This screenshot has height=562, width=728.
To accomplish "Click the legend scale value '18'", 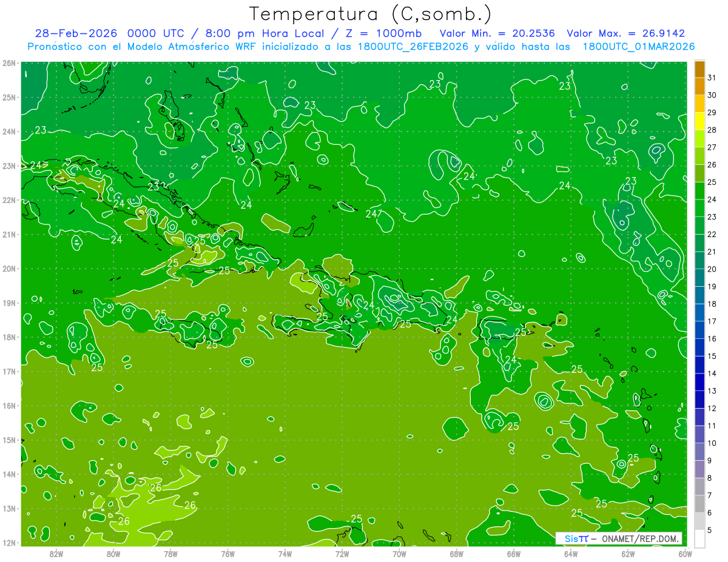I will 712,304.
